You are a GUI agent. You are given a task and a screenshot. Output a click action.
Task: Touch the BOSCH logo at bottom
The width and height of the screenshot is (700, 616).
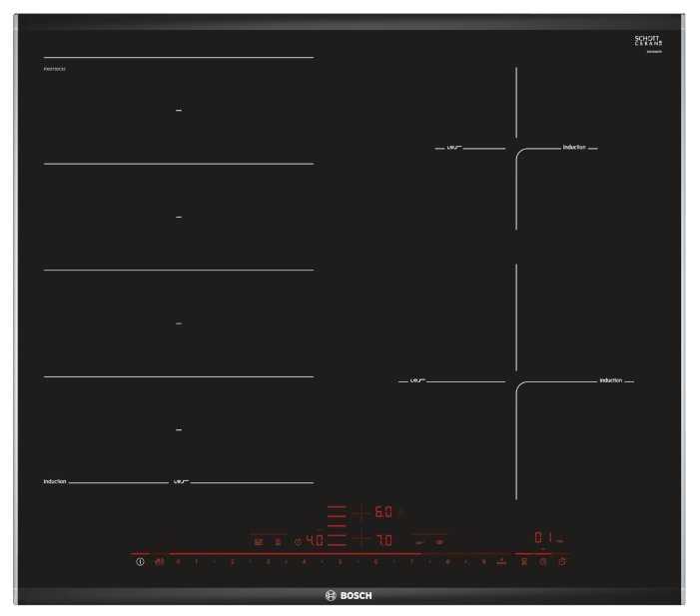(x=349, y=595)
